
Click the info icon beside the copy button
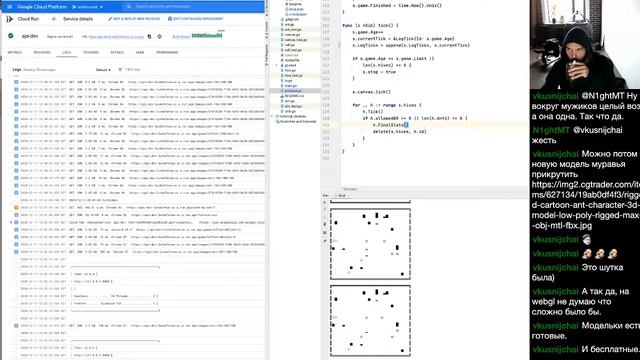pos(160,36)
